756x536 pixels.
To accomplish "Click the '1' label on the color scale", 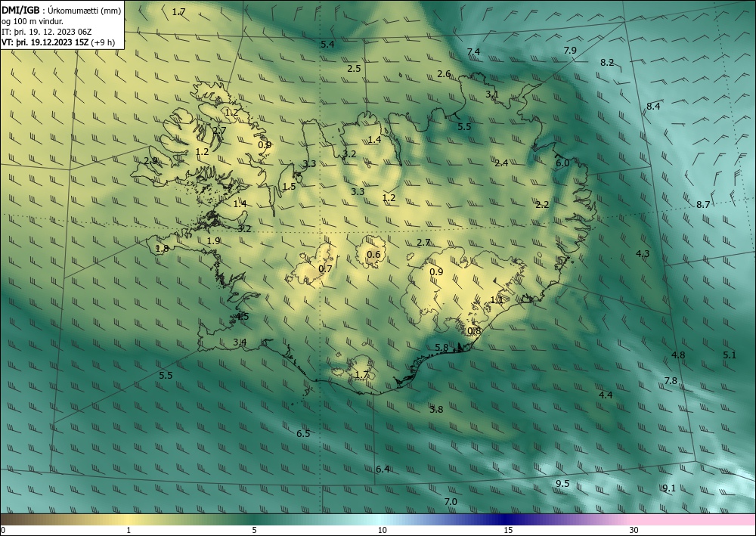I will click(x=129, y=530).
